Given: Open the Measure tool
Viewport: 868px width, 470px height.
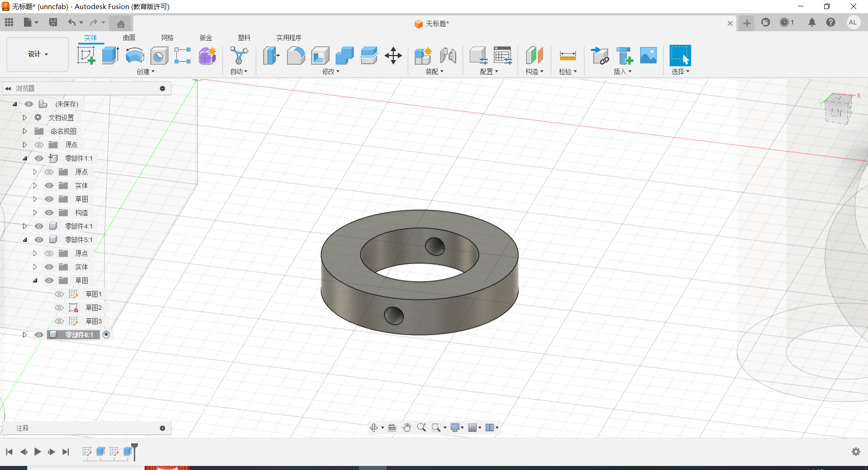Looking at the screenshot, I should 567,56.
